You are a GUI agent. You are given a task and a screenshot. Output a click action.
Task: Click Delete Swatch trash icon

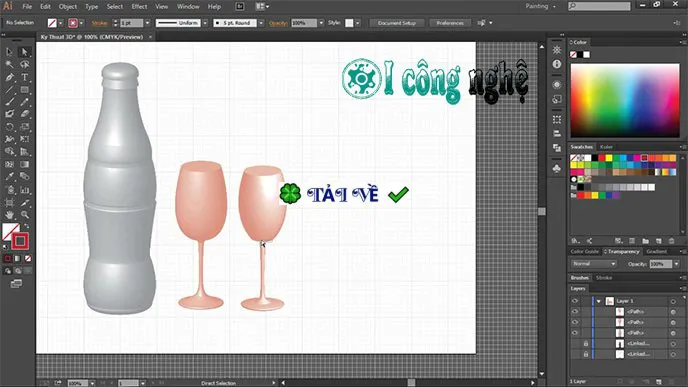tap(671, 241)
